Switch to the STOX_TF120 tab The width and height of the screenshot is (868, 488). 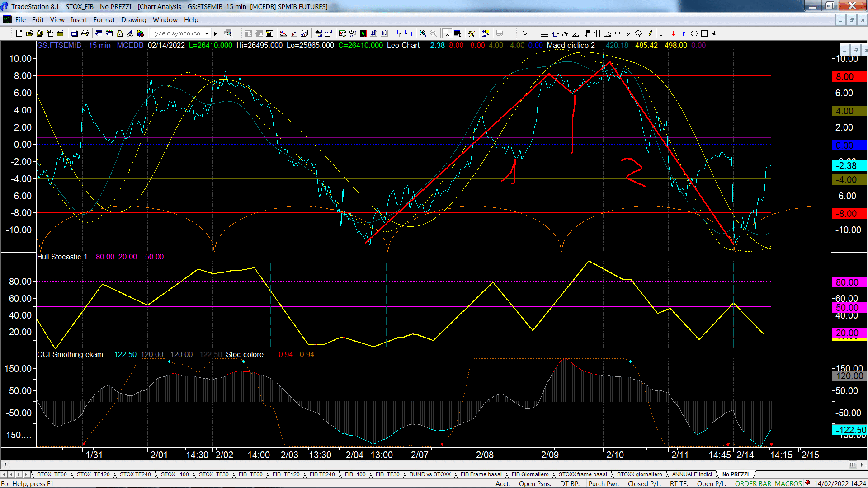tap(93, 474)
